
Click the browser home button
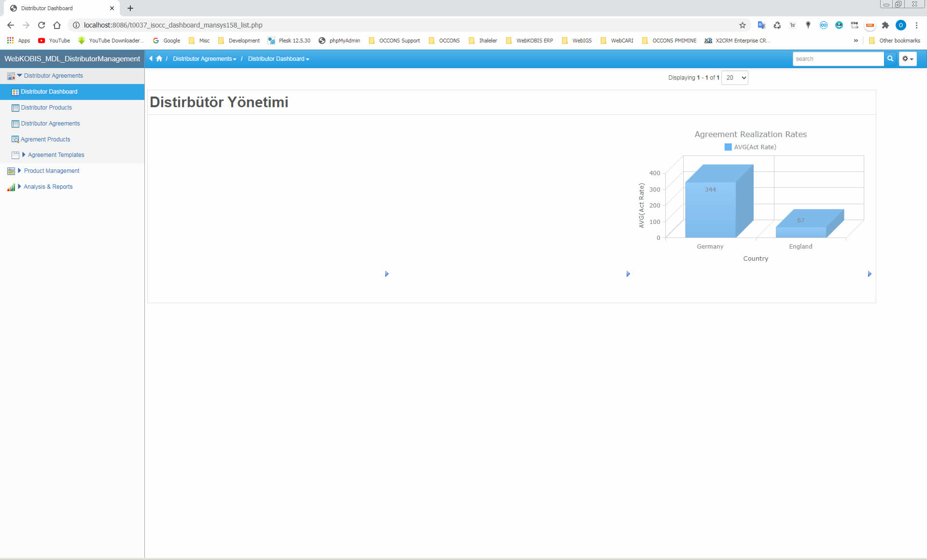(x=57, y=25)
